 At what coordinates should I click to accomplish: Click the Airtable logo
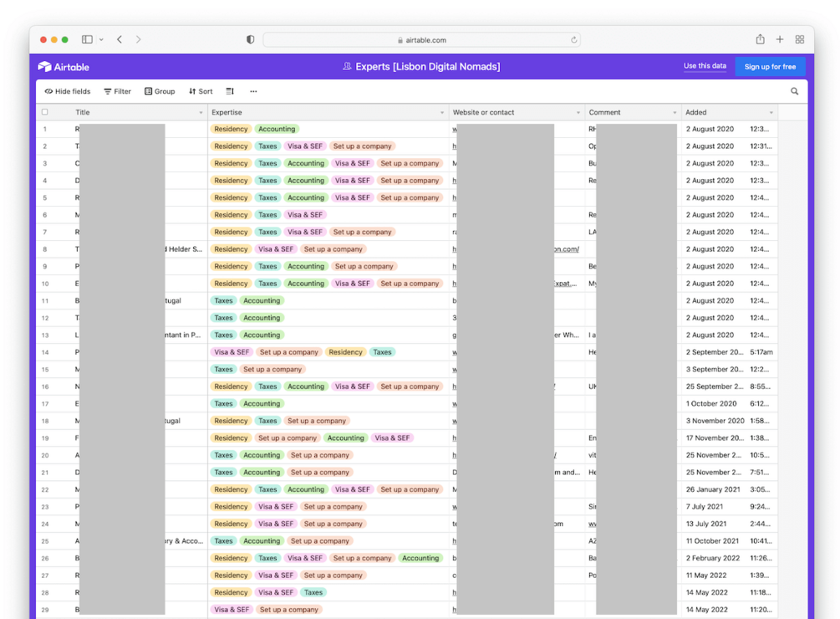[x=64, y=67]
